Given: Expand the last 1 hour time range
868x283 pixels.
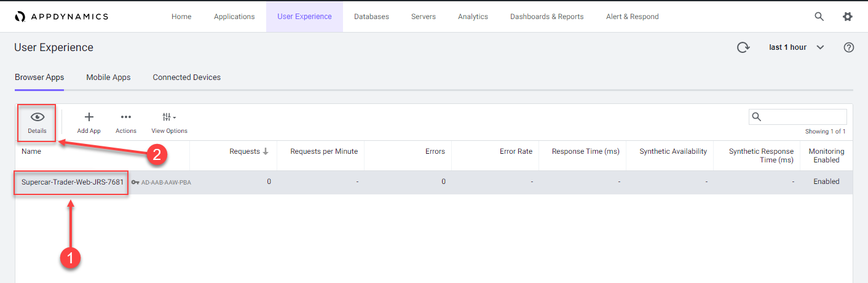Looking at the screenshot, I should pyautogui.click(x=797, y=47).
